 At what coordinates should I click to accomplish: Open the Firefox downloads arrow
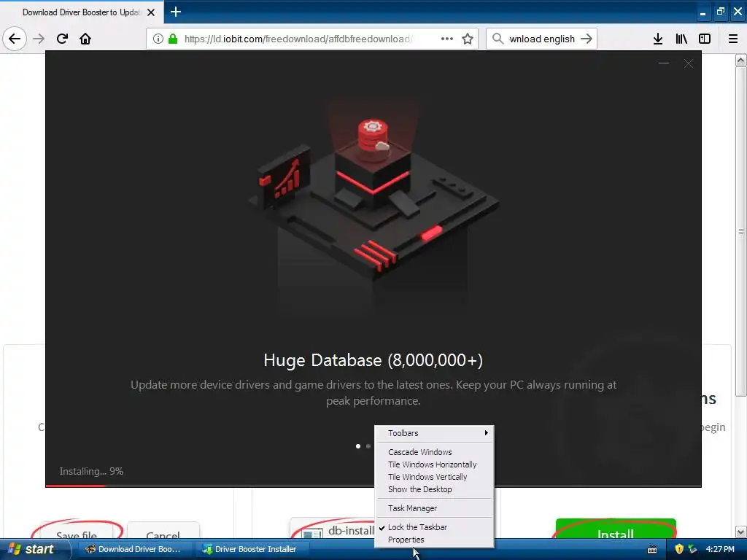pos(658,39)
